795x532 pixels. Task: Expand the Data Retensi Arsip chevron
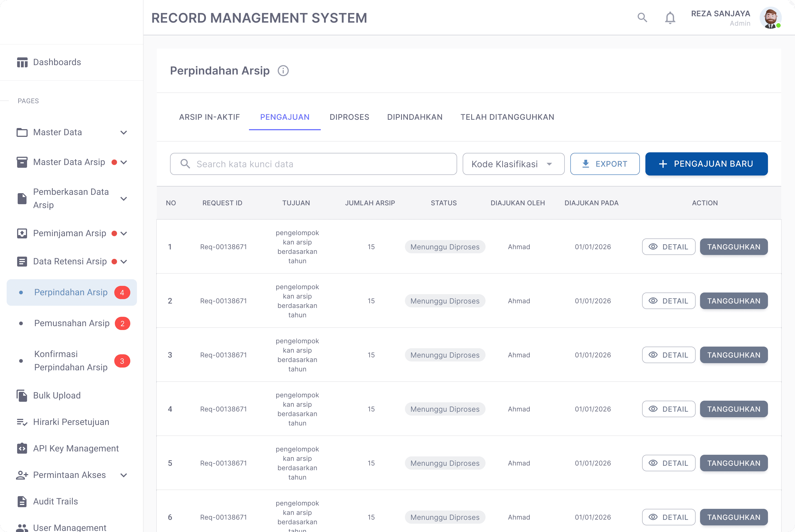[124, 262]
